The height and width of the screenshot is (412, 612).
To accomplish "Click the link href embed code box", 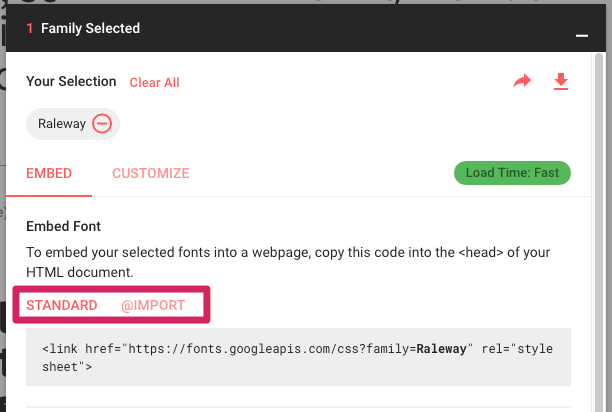I will point(298,357).
